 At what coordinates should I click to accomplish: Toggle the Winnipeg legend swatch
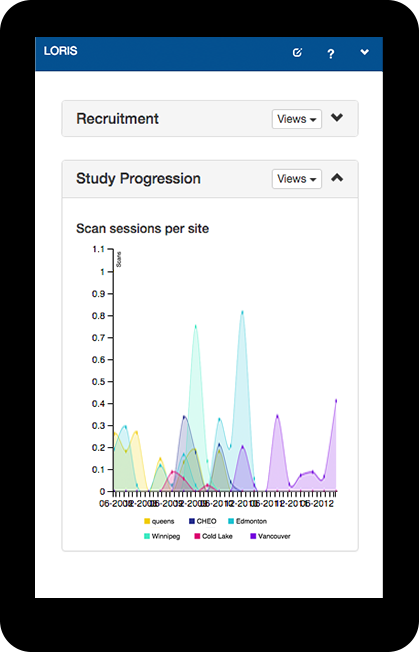click(147, 536)
